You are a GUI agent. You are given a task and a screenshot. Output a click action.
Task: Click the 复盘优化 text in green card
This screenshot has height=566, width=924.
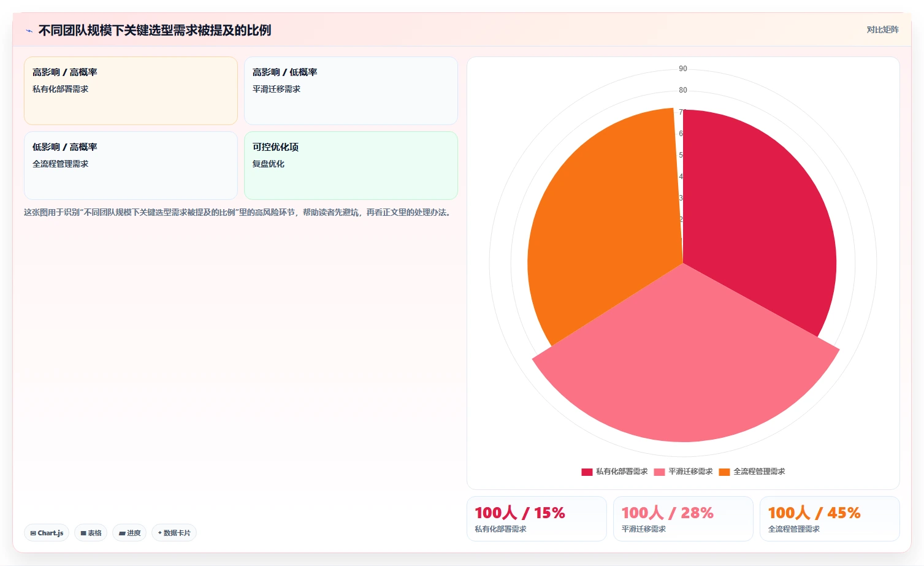[269, 164]
